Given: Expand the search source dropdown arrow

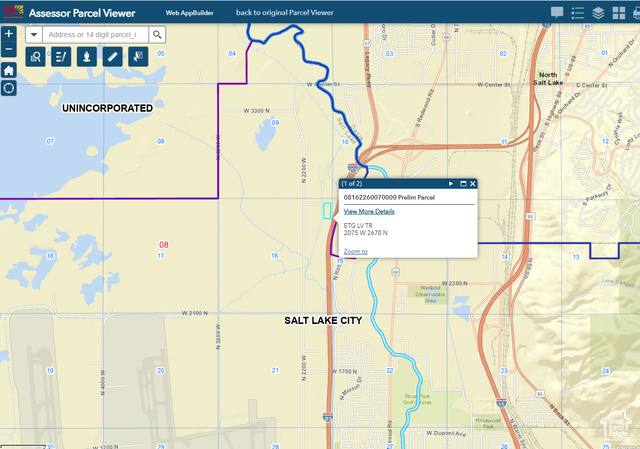Looking at the screenshot, I should 33,34.
